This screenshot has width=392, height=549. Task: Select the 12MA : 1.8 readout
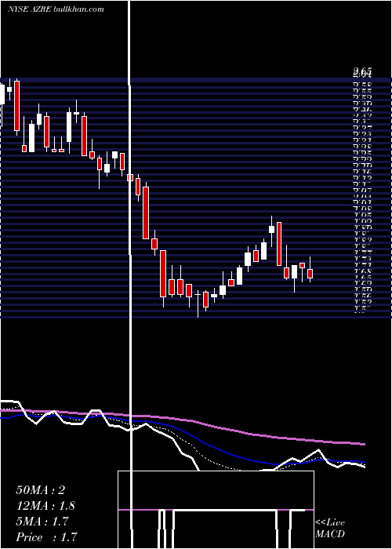click(x=45, y=506)
